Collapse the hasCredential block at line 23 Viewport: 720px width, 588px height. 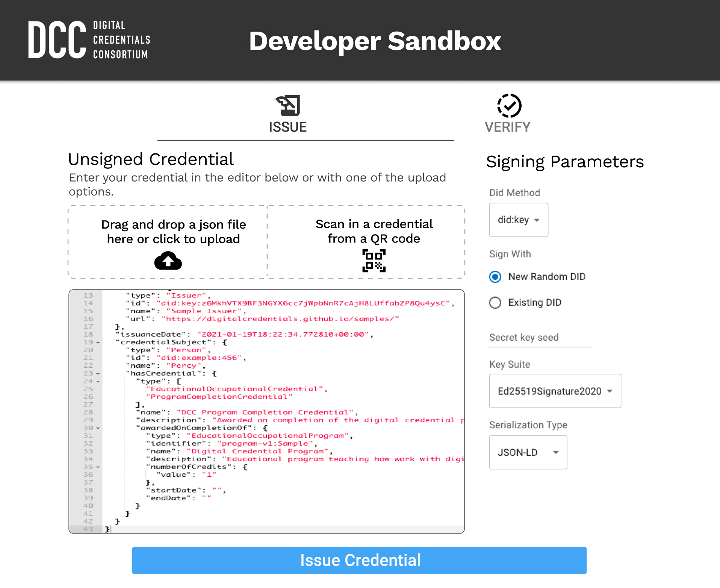coord(97,374)
